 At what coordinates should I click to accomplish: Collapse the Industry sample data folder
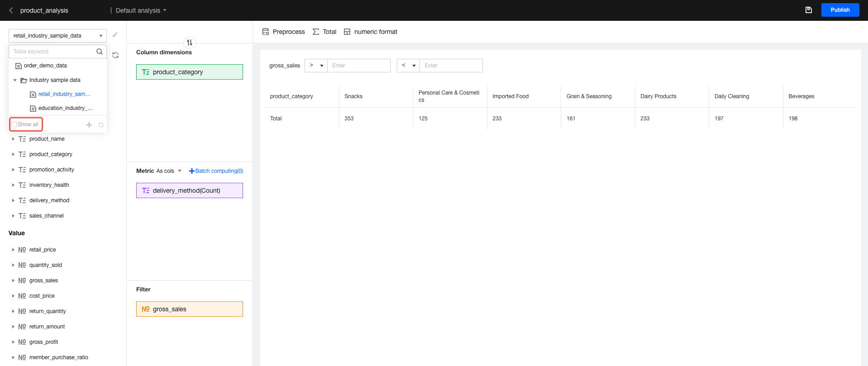[x=15, y=80]
